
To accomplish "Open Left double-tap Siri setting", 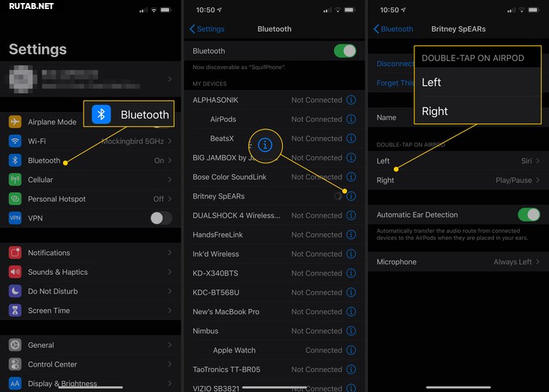I will click(458, 161).
